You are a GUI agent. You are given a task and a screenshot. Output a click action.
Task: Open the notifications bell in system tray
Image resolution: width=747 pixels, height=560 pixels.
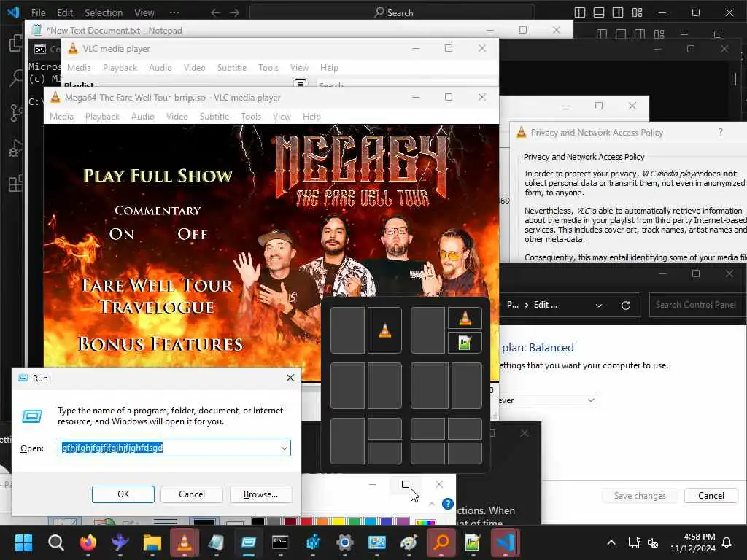click(x=727, y=542)
